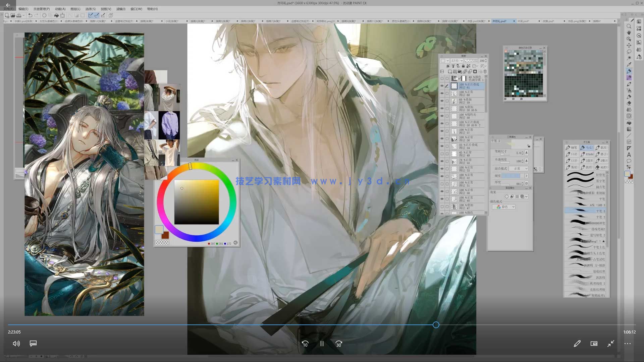The height and width of the screenshot is (362, 644).
Task: Select the Text tool
Action: [629, 155]
